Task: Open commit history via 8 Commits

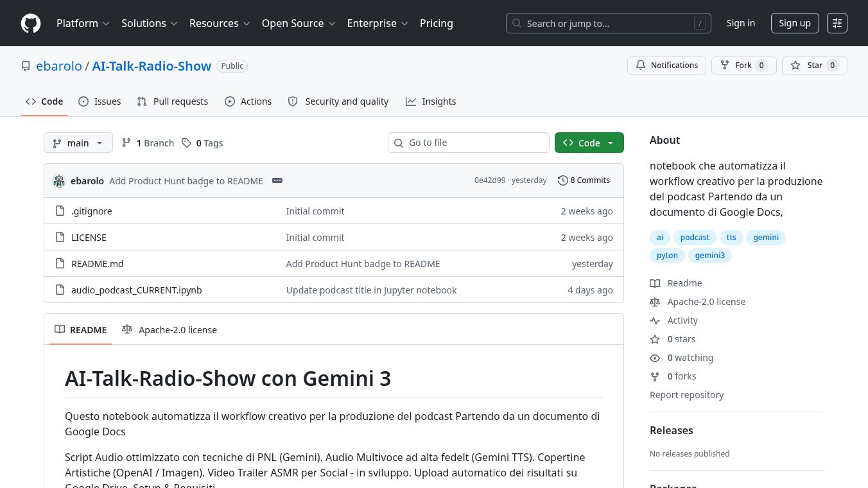Action: [584, 180]
